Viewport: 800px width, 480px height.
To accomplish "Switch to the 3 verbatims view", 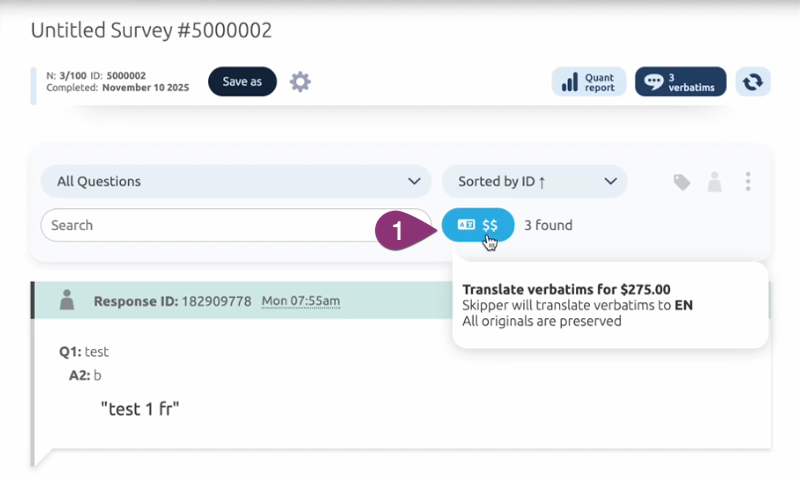I will point(680,82).
